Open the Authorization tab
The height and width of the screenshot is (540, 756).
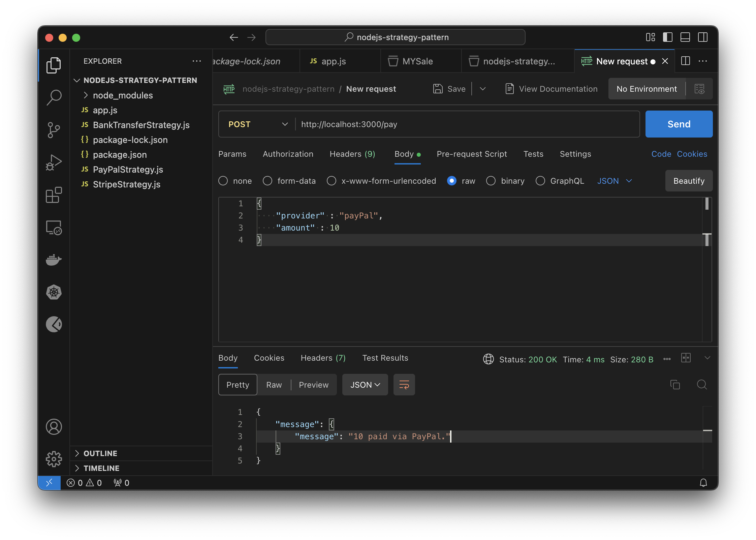click(288, 154)
